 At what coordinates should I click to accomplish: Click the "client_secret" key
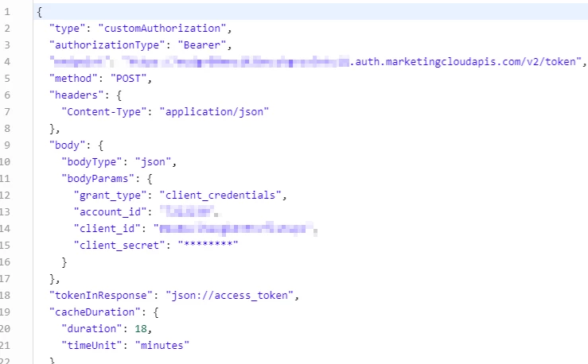119,246
